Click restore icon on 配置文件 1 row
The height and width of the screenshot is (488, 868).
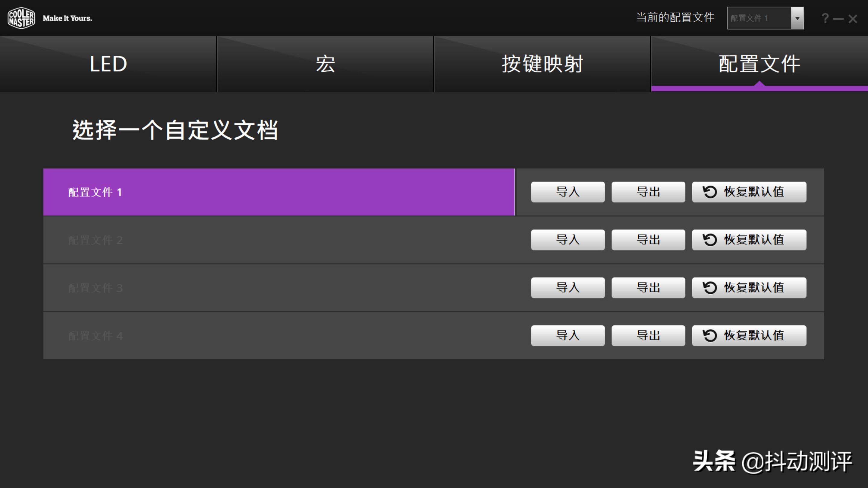(x=710, y=192)
